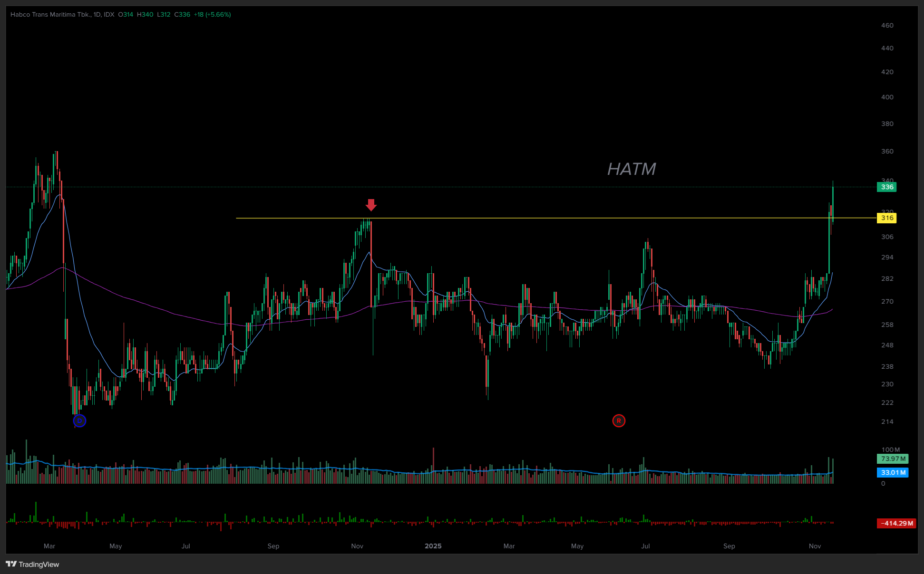Click the blue dividend circle icon
Screen dimensions: 924x574
(79, 421)
